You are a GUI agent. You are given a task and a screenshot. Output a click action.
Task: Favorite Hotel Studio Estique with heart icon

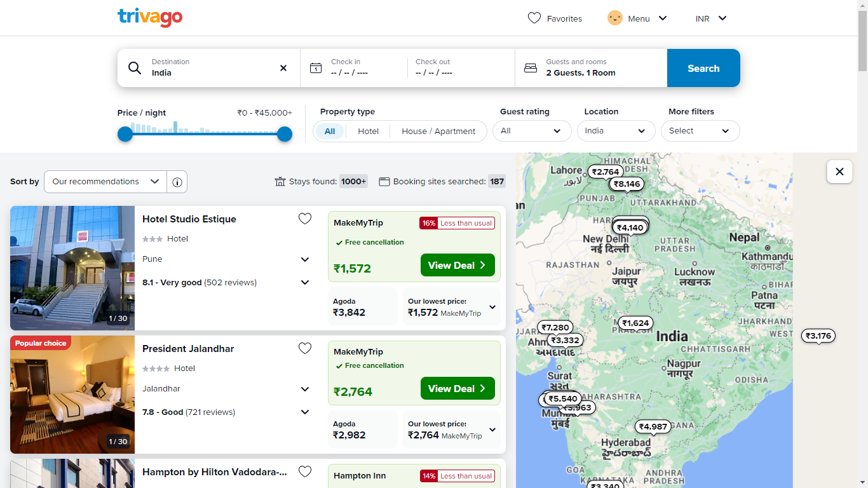click(x=305, y=219)
